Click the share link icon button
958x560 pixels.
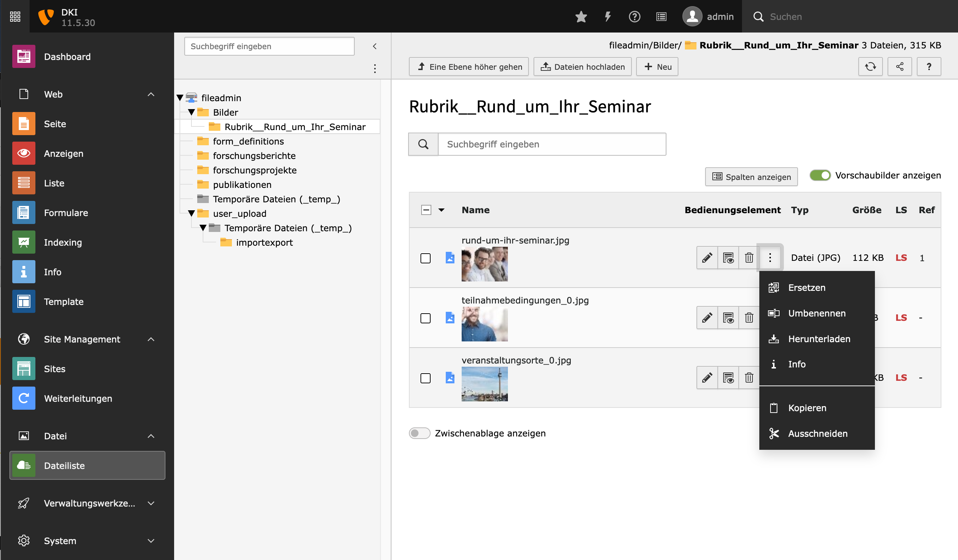[899, 67]
